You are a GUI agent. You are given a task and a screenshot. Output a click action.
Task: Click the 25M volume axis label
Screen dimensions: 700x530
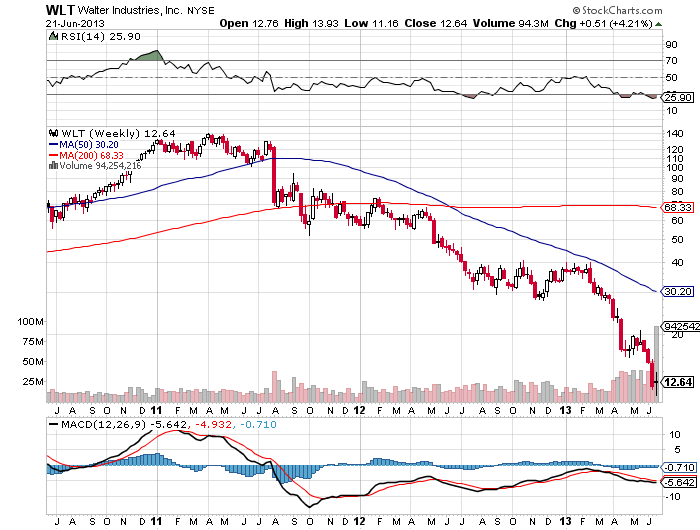[33, 382]
